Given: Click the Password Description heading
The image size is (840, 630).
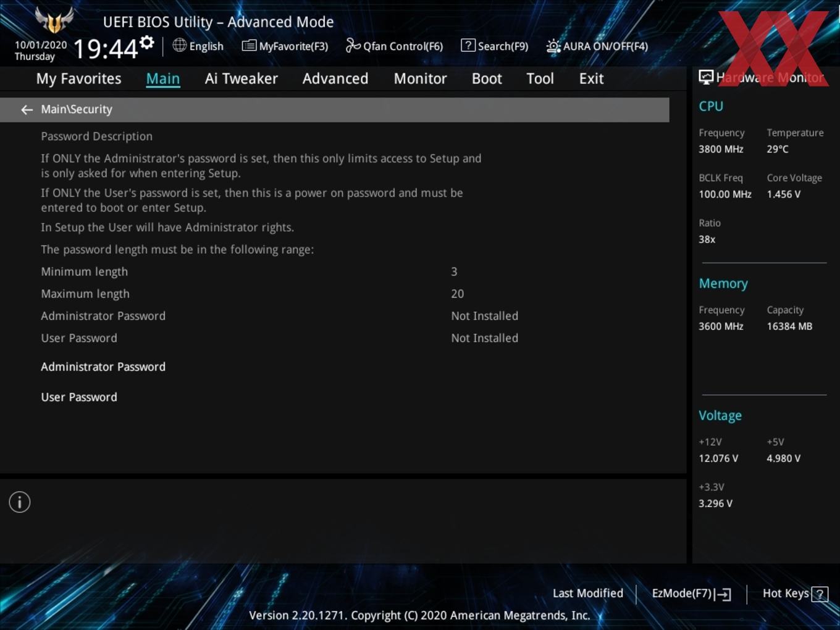Looking at the screenshot, I should pos(96,136).
